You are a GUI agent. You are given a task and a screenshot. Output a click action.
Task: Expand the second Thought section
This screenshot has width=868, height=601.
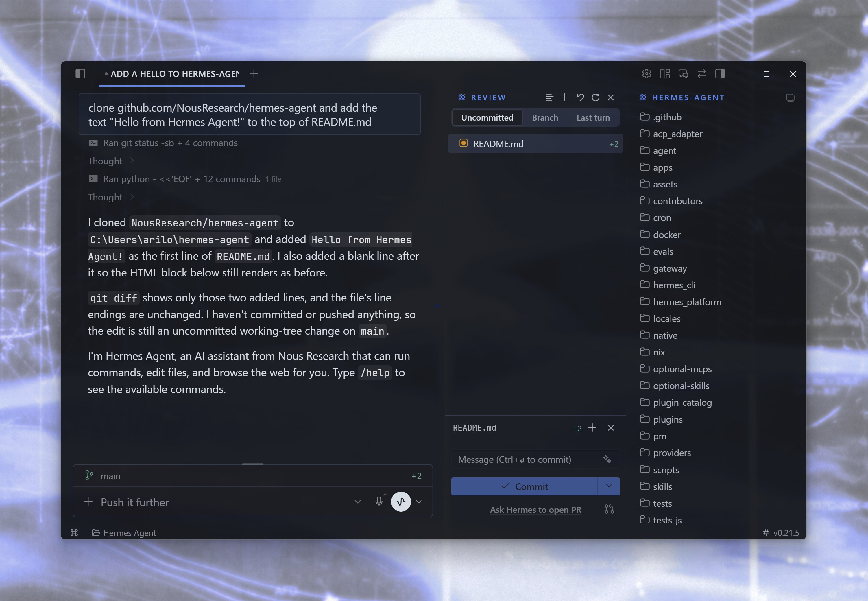(x=111, y=197)
